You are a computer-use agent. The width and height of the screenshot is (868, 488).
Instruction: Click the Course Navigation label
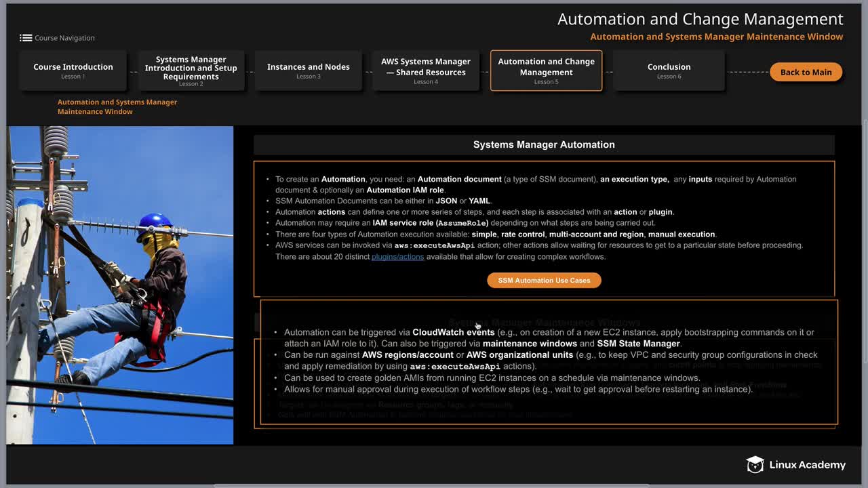(64, 38)
